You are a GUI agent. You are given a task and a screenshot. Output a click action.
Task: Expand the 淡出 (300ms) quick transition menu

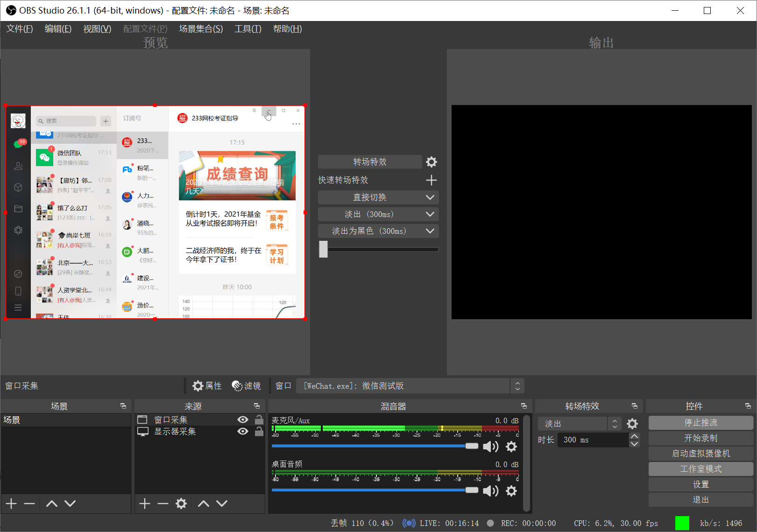click(430, 214)
